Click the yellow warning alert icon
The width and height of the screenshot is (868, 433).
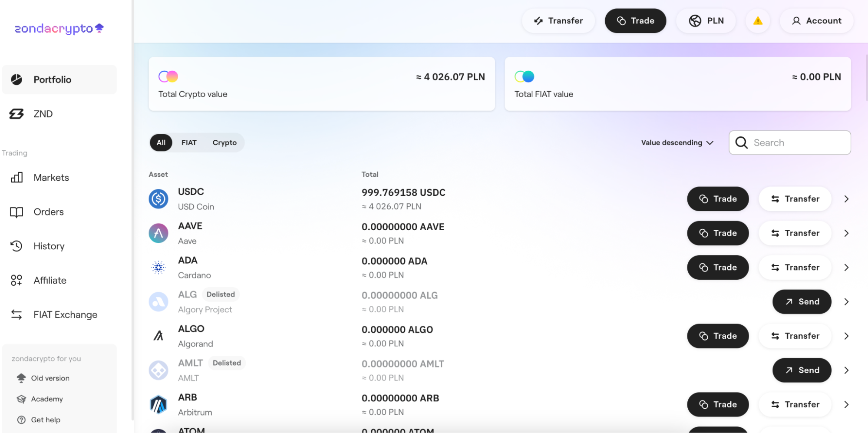[757, 21]
